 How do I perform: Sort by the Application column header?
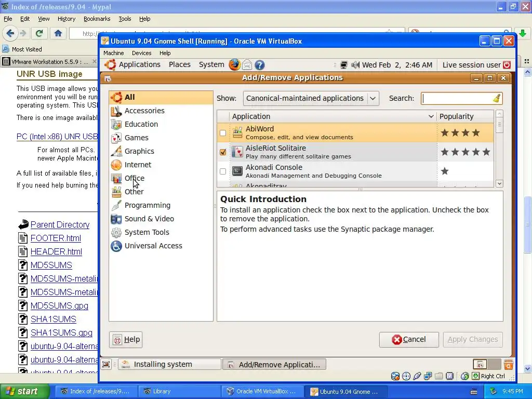point(333,116)
